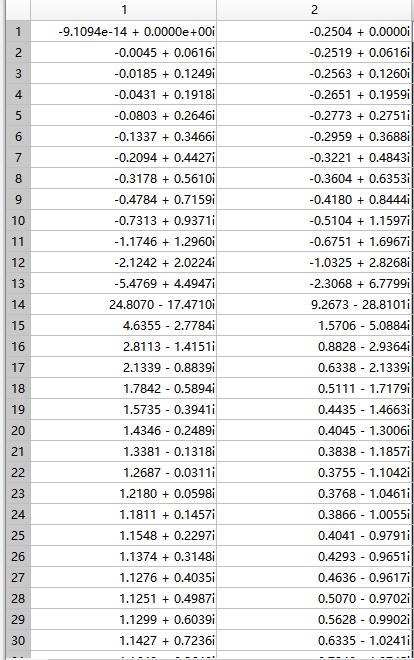Click cell 1.1251 + 0.4987i
Screen dimensions: 414x660
tap(124, 598)
